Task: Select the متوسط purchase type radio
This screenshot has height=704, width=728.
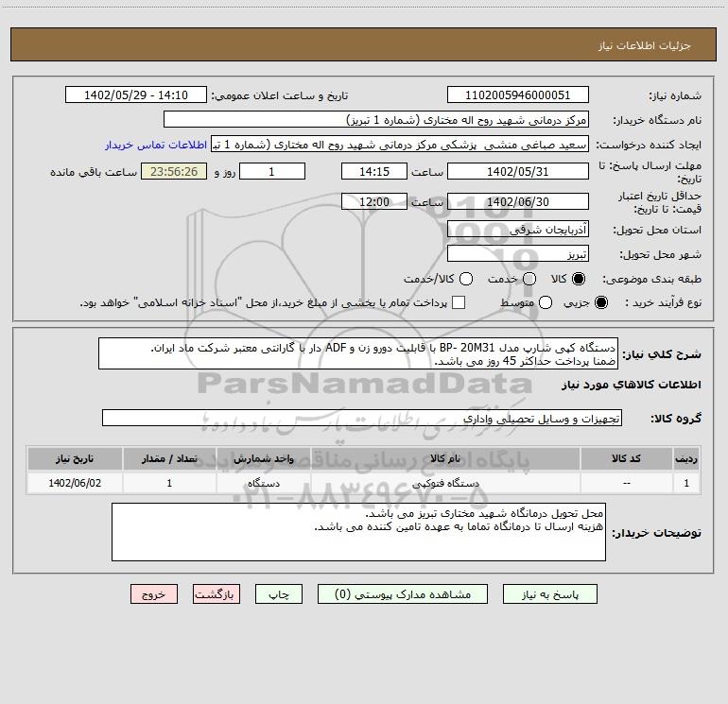Action: (546, 302)
